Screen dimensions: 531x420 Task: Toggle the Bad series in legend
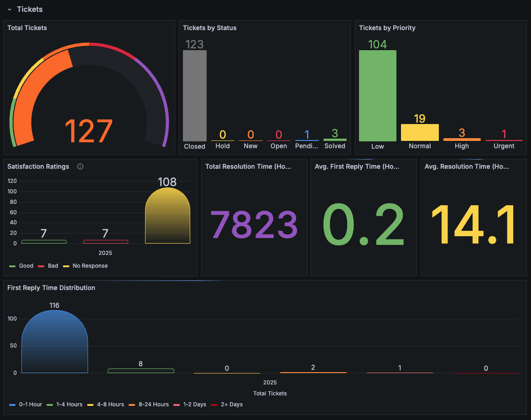(x=53, y=266)
